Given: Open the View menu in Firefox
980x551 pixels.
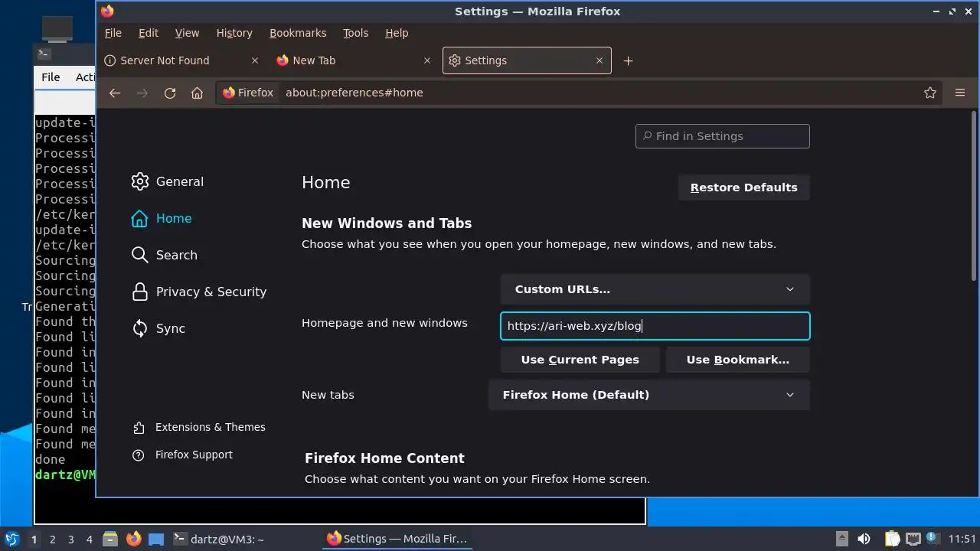Looking at the screenshot, I should coord(187,33).
